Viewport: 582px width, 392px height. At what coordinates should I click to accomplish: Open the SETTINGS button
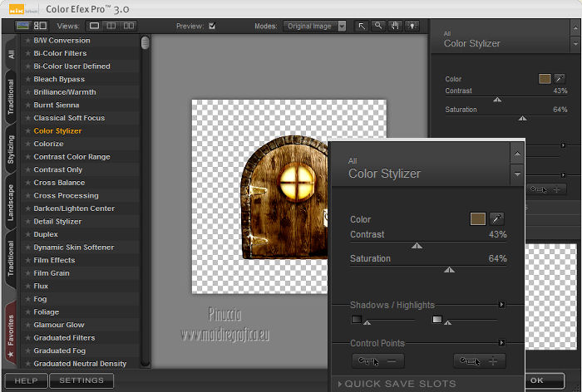[81, 380]
